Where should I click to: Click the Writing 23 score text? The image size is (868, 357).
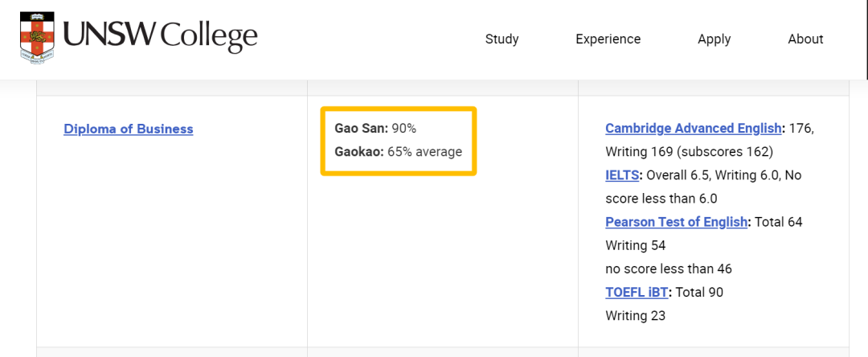635,316
